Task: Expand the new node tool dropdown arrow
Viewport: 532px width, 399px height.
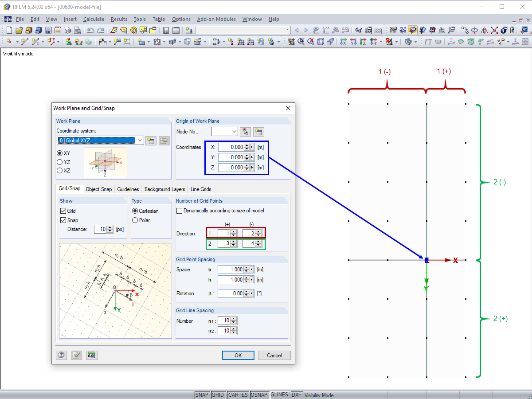Action: (17, 42)
